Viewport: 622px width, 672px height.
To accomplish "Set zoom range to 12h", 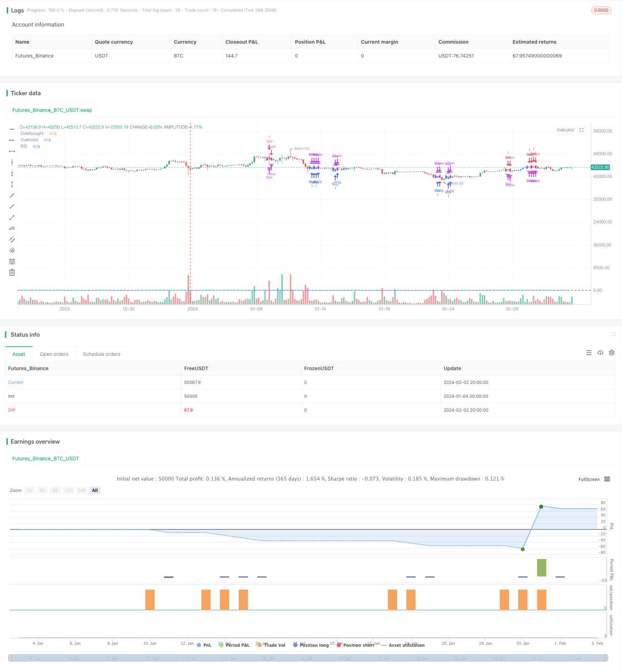I will tap(68, 490).
